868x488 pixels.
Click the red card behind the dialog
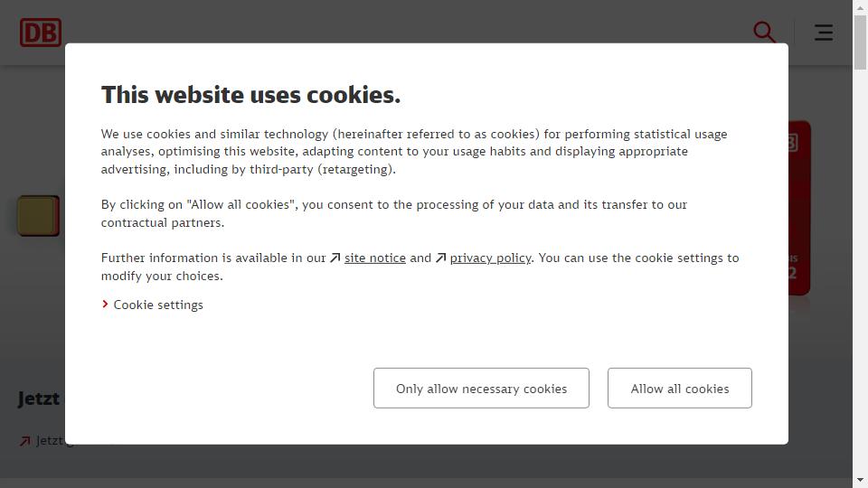coord(799,208)
